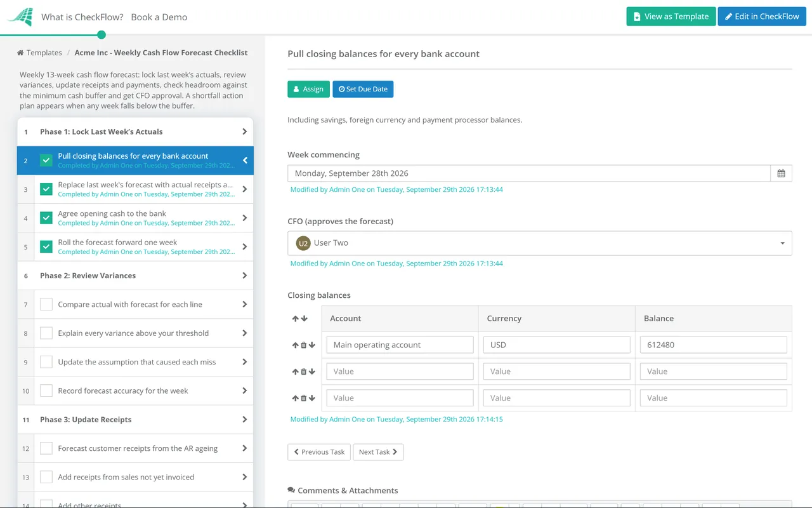Go to Next Task
The height and width of the screenshot is (508, 812).
pos(378,452)
